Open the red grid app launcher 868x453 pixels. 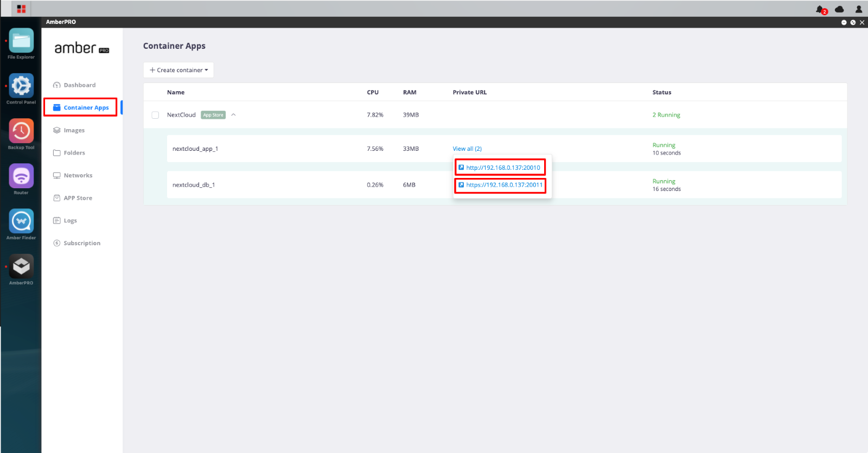[x=21, y=9]
